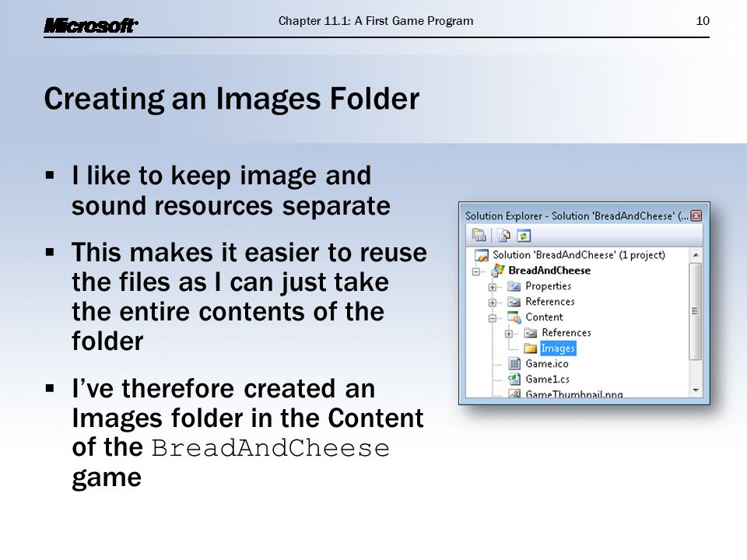747x560 pixels.
Task: Click the chapter heading 'Chapter 11.1: A First Game Program'
Action: tap(376, 21)
